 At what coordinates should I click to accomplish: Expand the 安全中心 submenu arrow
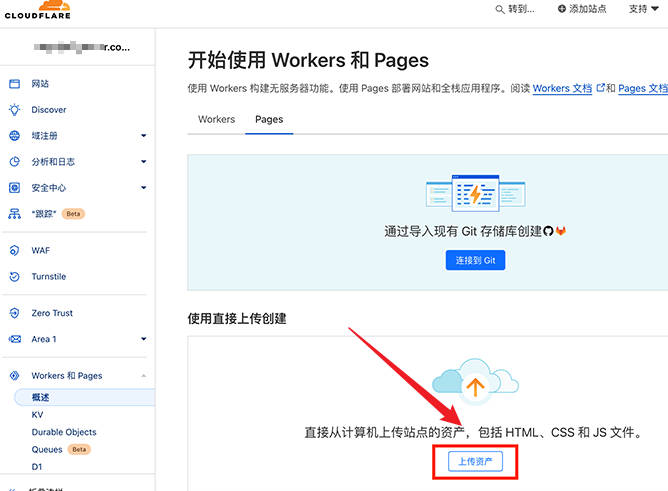tap(144, 188)
